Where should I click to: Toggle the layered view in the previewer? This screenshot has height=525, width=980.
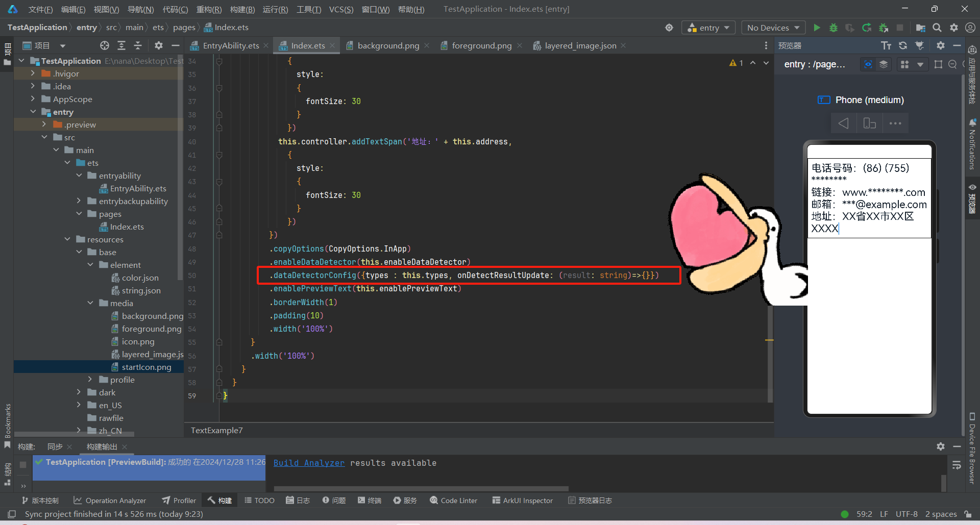coord(884,64)
